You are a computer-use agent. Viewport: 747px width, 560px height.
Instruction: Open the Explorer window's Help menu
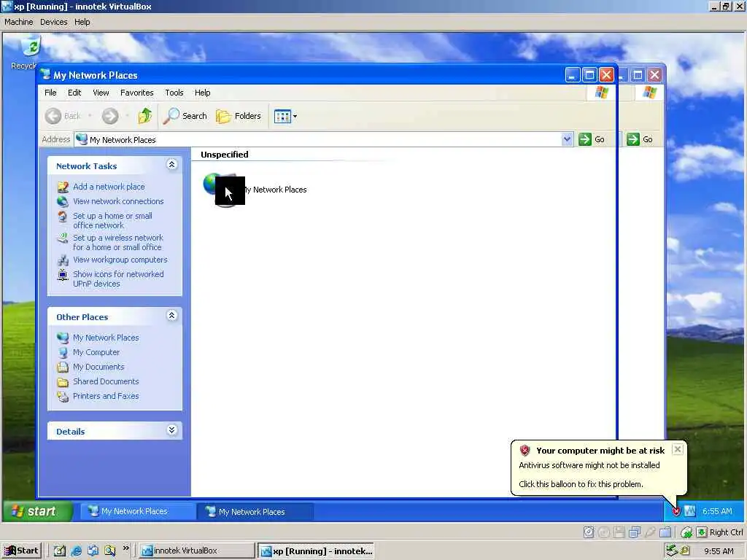click(203, 93)
